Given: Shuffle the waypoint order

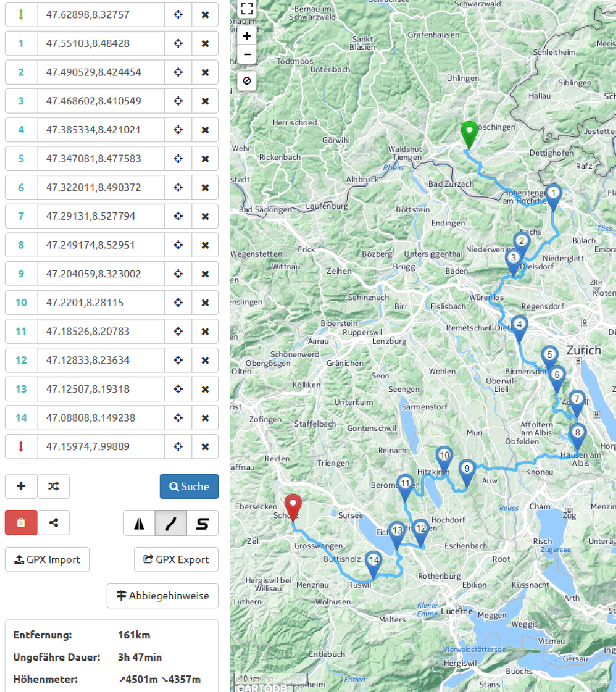Looking at the screenshot, I should point(54,486).
